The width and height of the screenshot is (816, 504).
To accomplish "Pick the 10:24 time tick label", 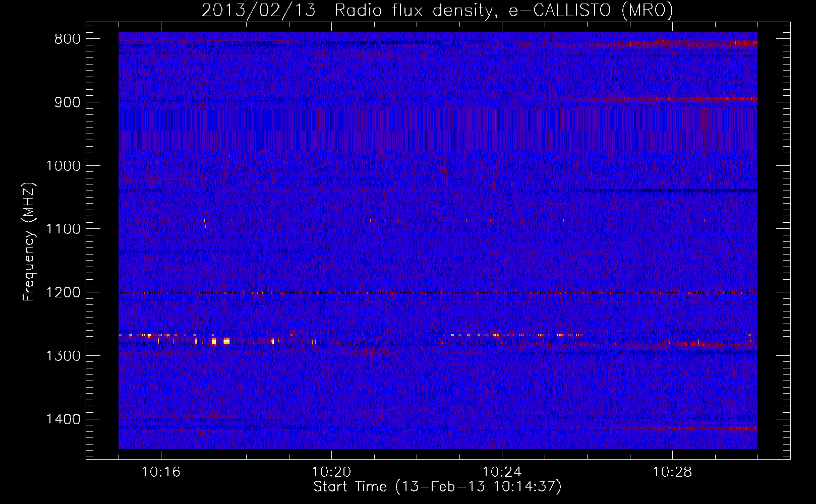I will pos(502,472).
